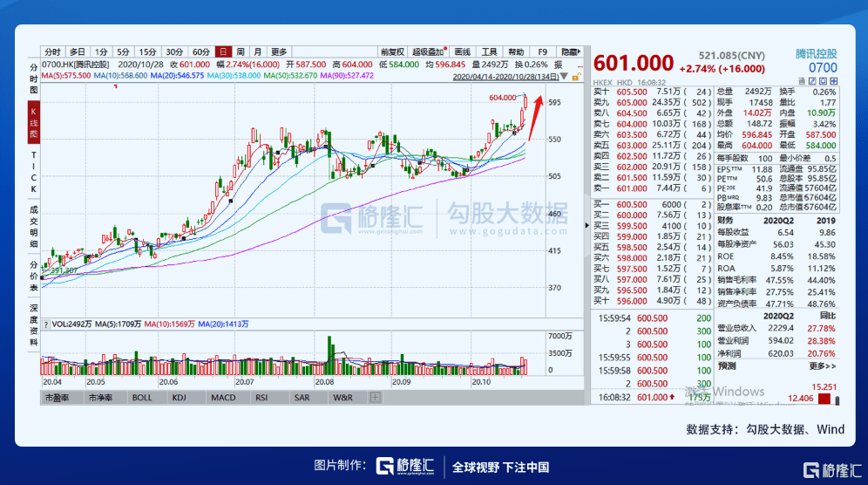Open the TICK sidebar view
Screen dimensions: 868x485
[34, 172]
